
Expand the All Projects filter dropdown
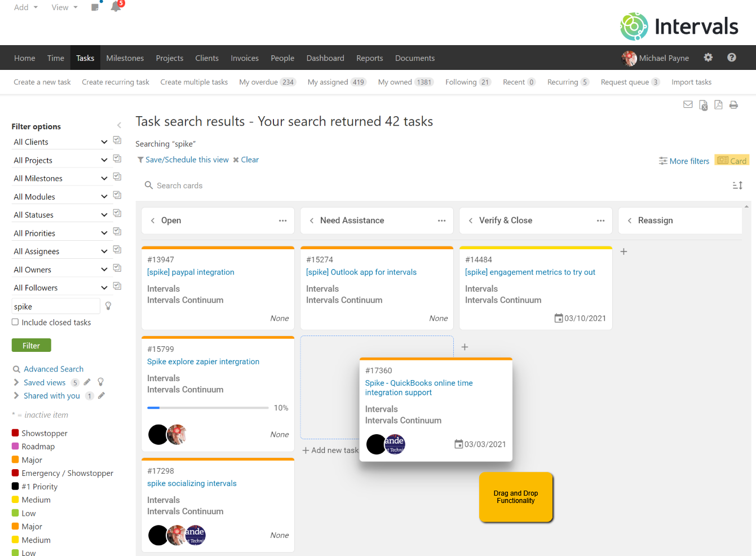(104, 160)
